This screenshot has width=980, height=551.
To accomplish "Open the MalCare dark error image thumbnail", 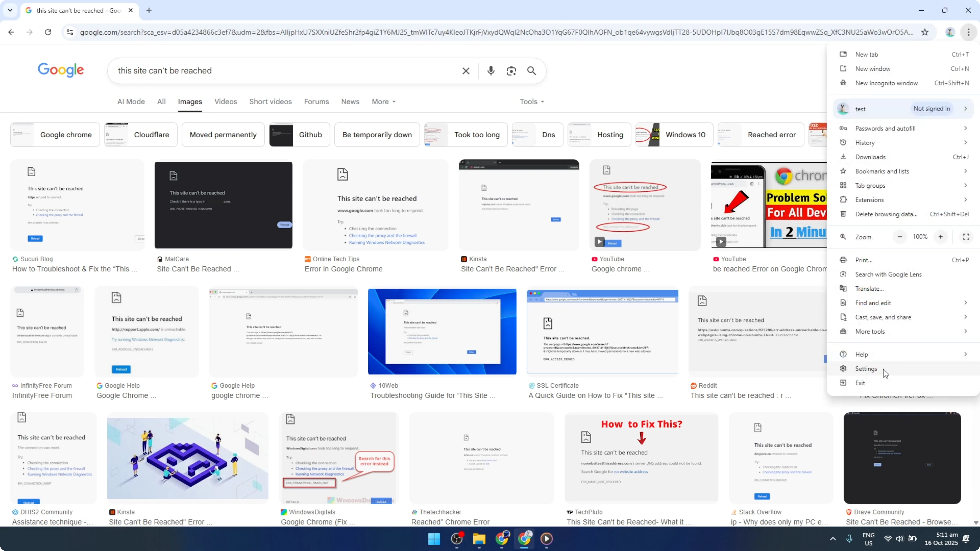I will [223, 205].
